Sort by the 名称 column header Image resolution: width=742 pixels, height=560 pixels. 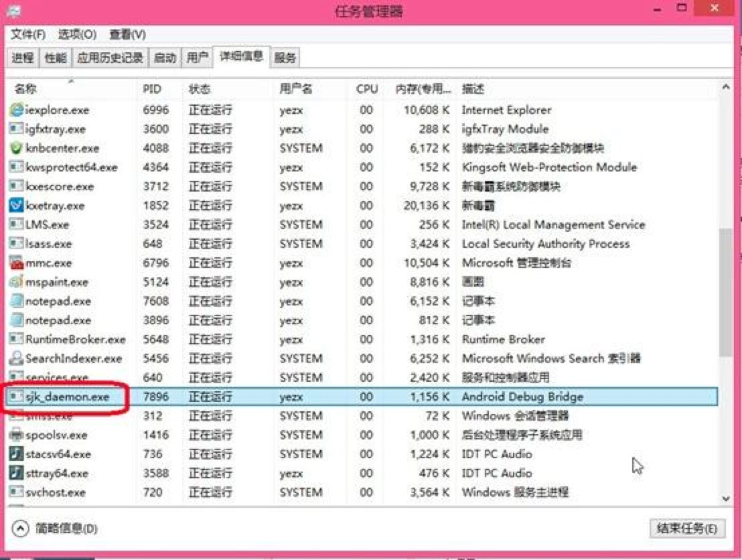point(72,88)
